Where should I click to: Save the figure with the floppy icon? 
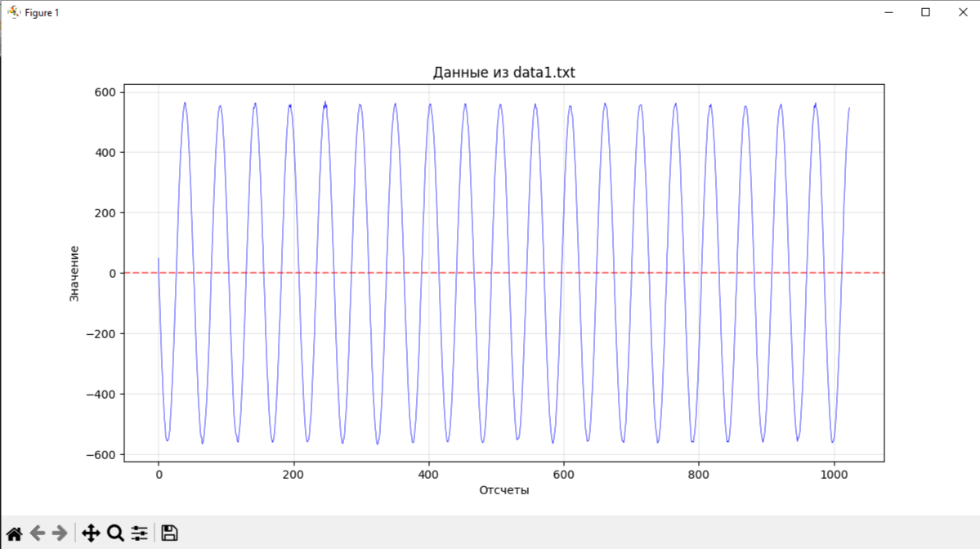point(169,533)
